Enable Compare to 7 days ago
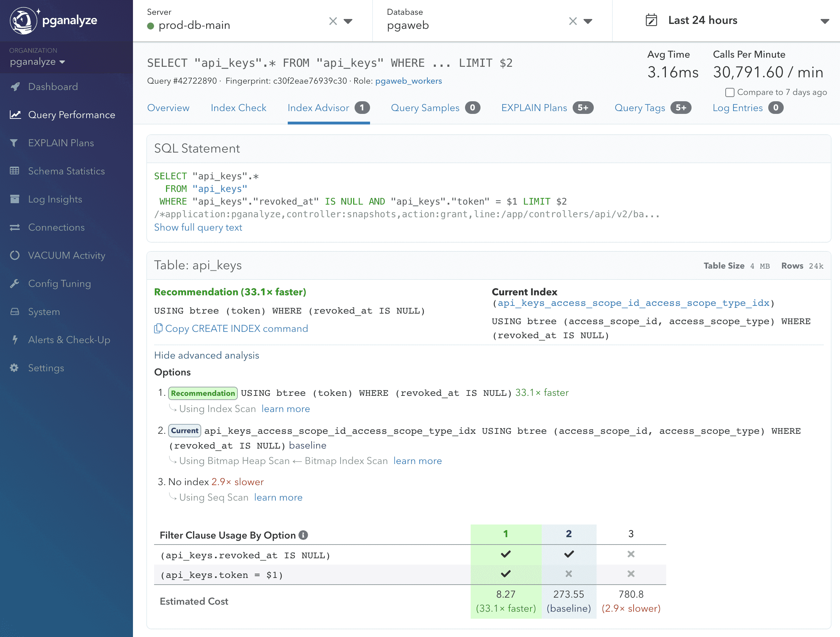 point(730,92)
